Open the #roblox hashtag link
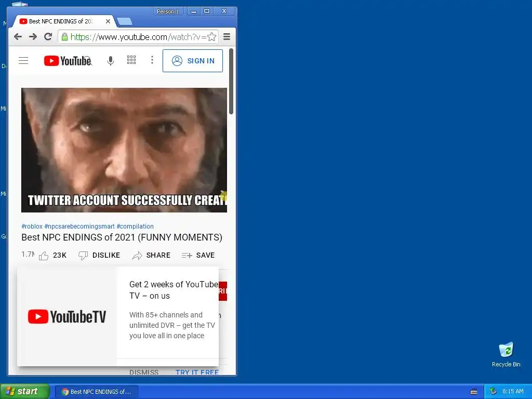The height and width of the screenshot is (399, 532). pos(32,227)
